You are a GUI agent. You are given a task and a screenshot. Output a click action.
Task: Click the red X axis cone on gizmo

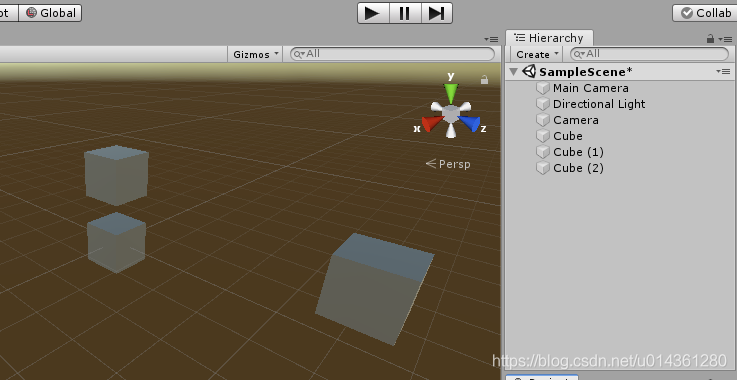click(432, 124)
